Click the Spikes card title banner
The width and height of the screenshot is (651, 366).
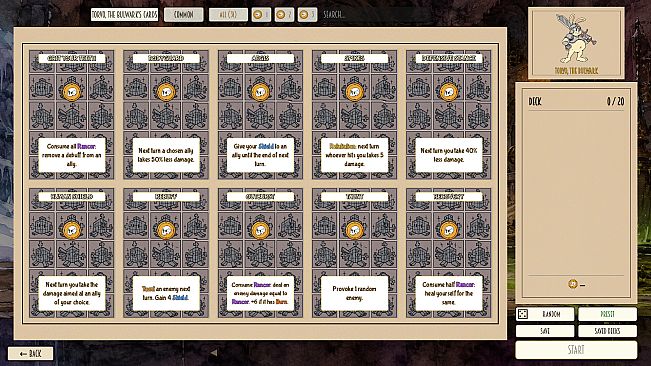(x=354, y=59)
